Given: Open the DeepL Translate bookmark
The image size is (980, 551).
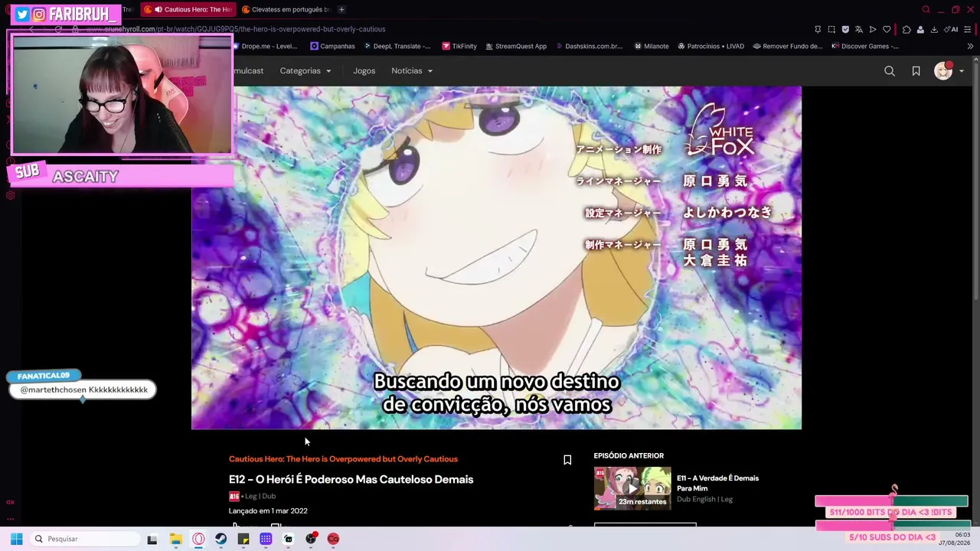Looking at the screenshot, I should point(397,46).
